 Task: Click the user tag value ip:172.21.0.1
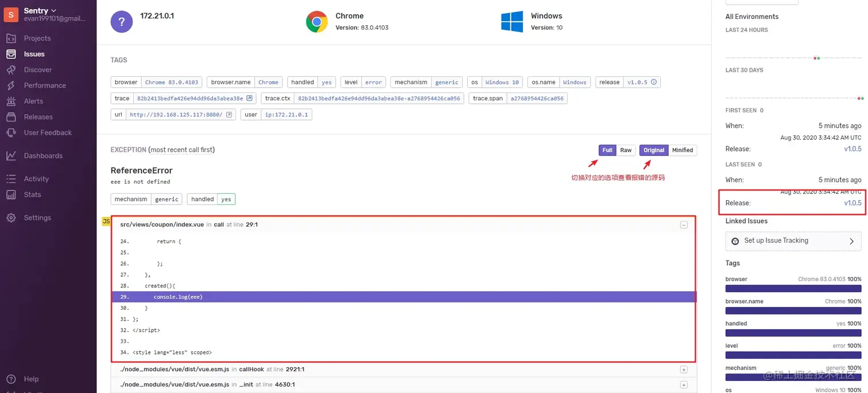[x=286, y=115]
